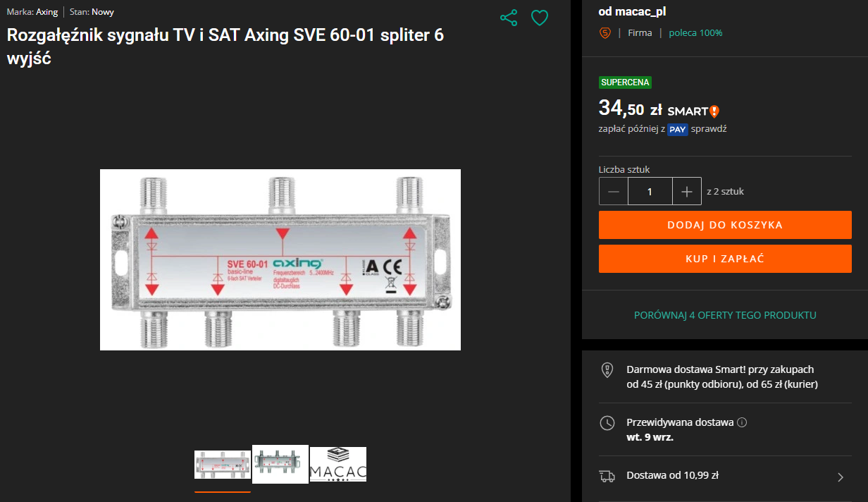Open info icon next to Przewidywana dostawa
This screenshot has height=502, width=868.
coord(742,422)
